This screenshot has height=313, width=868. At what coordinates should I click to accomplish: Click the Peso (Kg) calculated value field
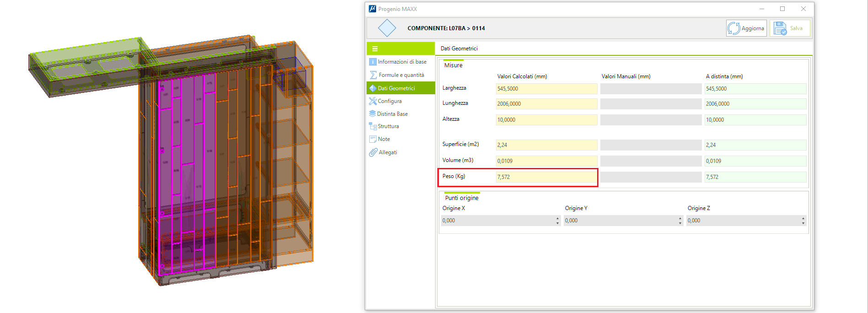coord(546,177)
